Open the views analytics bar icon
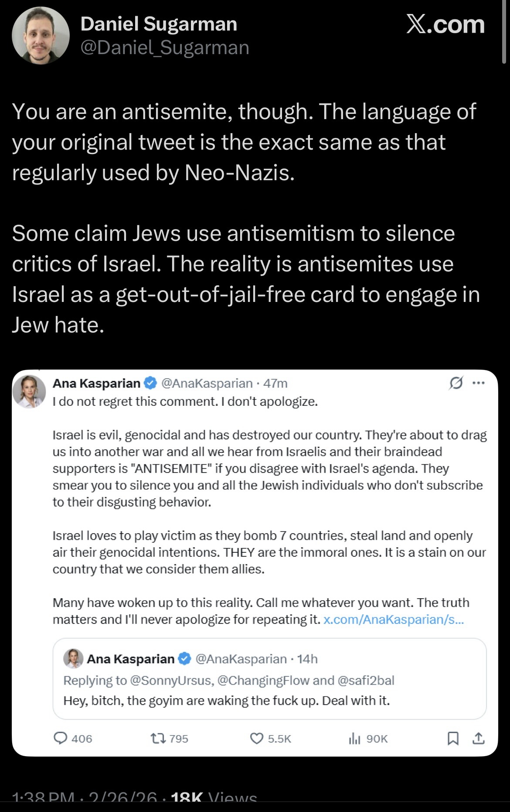The height and width of the screenshot is (812, 510). pos(354,738)
